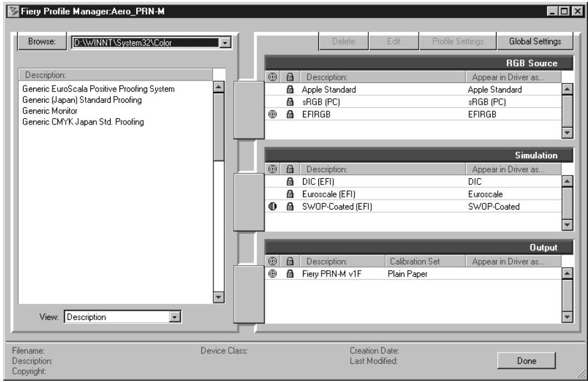Maximize the Fiery Profile Manager window
The image size is (588, 382).
[564, 11]
